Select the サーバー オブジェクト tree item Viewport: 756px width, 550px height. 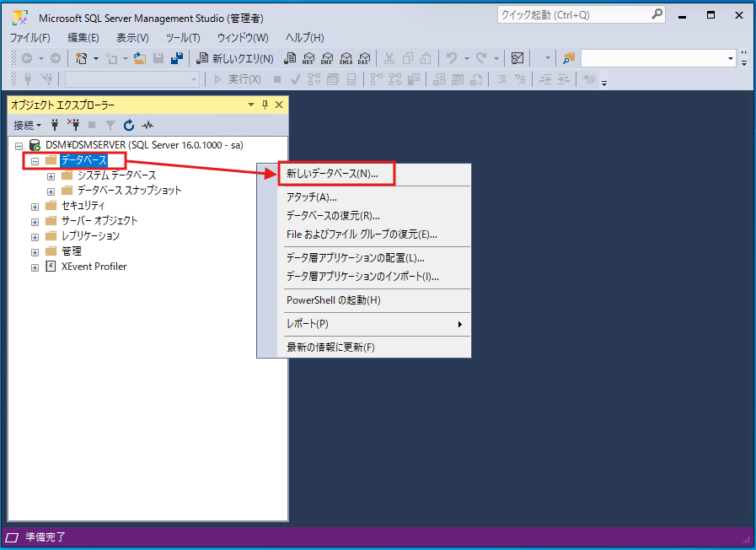(x=99, y=221)
